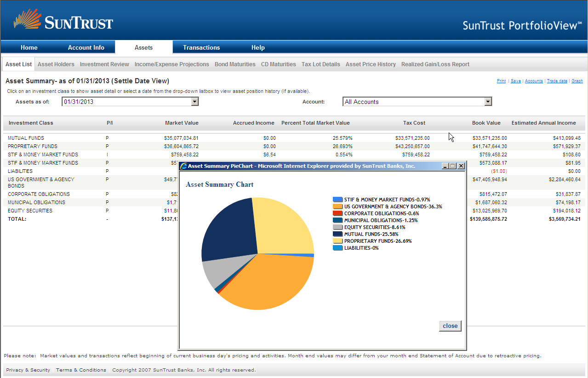This screenshot has height=378, width=588.
Task: Switch to the Asset List tab
Action: coord(19,64)
